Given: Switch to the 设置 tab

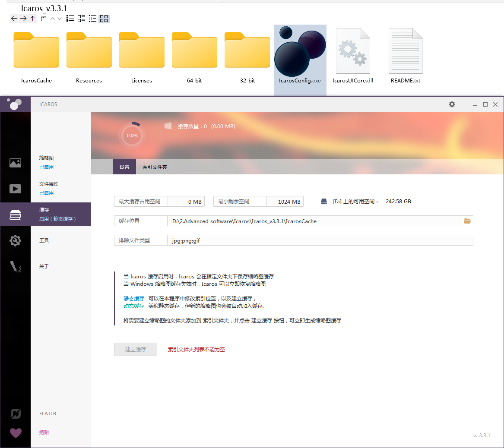Looking at the screenshot, I should tap(124, 167).
